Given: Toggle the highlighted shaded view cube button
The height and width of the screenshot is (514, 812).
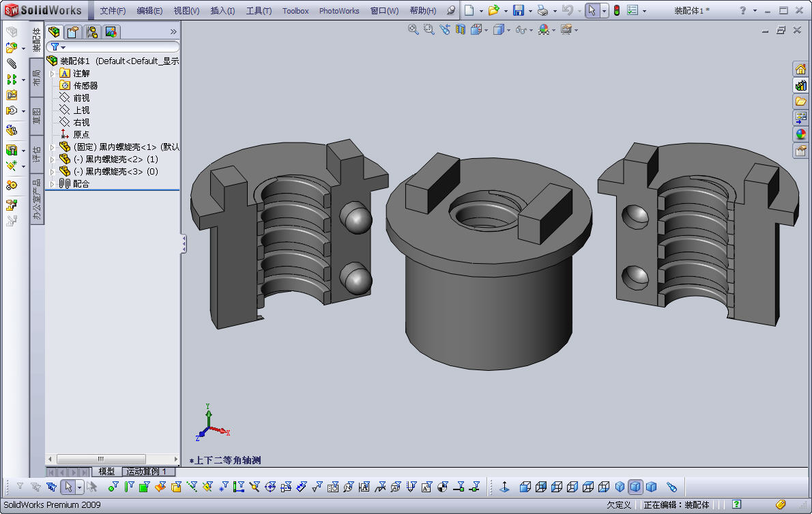Looking at the screenshot, I should (x=635, y=487).
